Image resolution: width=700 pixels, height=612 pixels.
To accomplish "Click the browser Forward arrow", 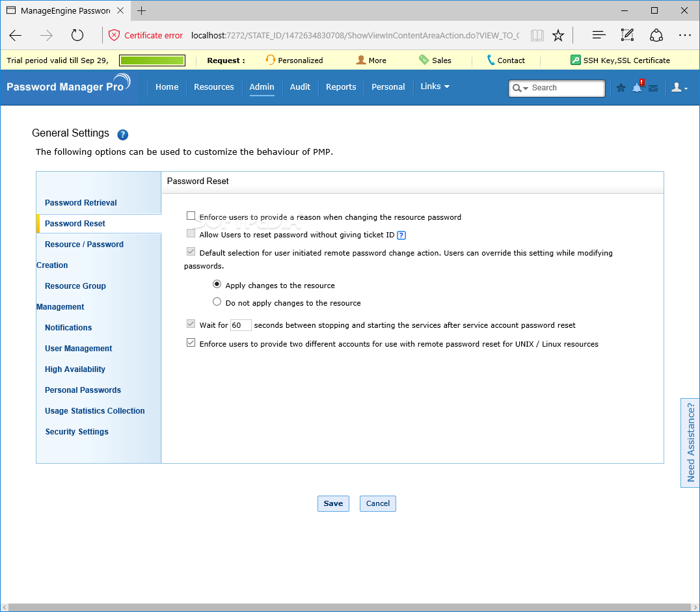I will point(46,35).
